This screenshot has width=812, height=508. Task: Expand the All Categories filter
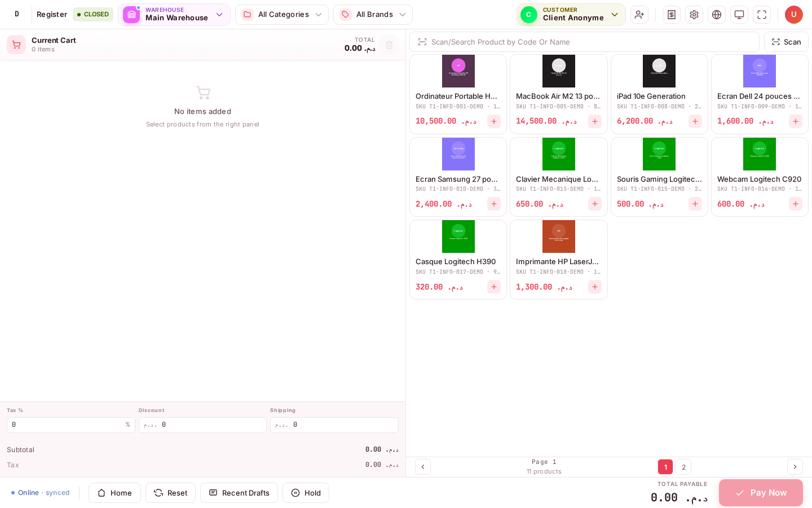[282, 15]
